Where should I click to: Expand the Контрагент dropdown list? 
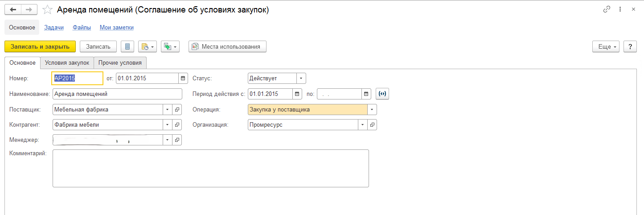click(x=168, y=125)
